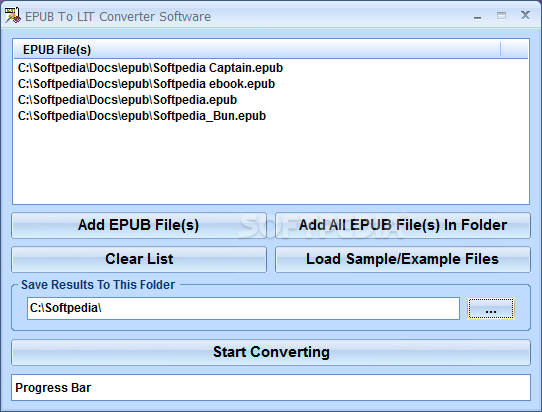Click the app icon in the title bar
The height and width of the screenshot is (412, 542).
[x=12, y=16]
